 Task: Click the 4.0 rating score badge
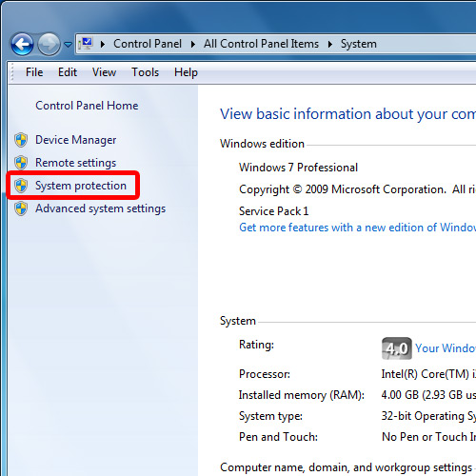397,348
